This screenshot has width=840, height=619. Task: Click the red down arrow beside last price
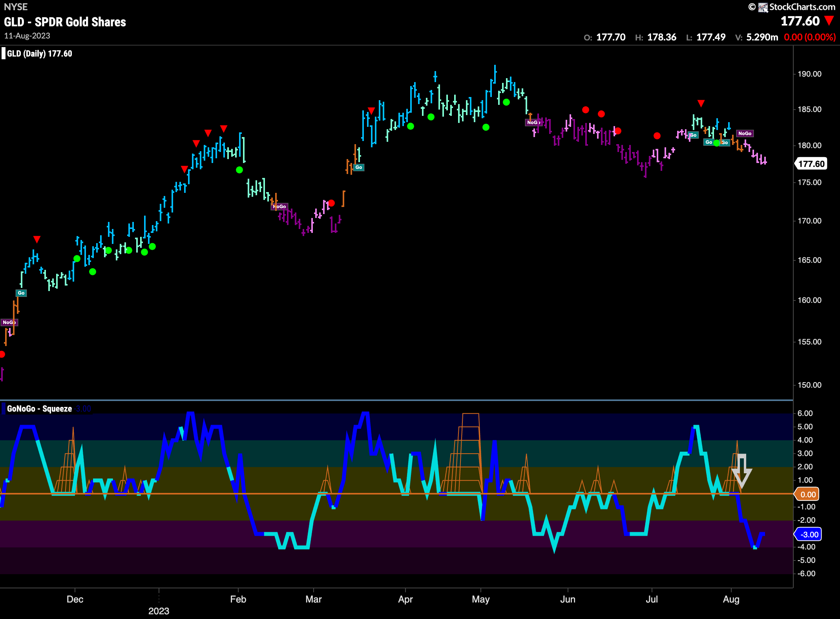829,20
